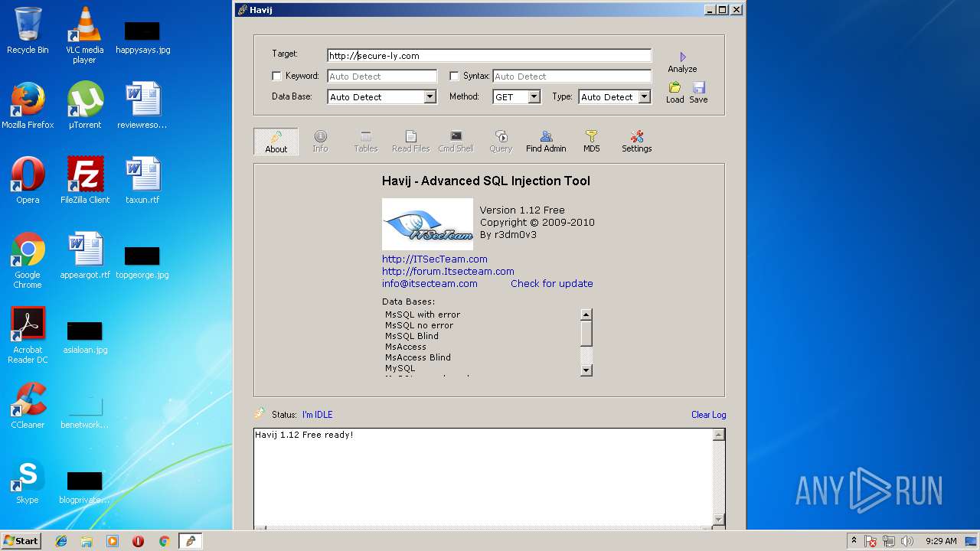The height and width of the screenshot is (551, 980).
Task: Open the Tables tab
Action: tap(365, 142)
